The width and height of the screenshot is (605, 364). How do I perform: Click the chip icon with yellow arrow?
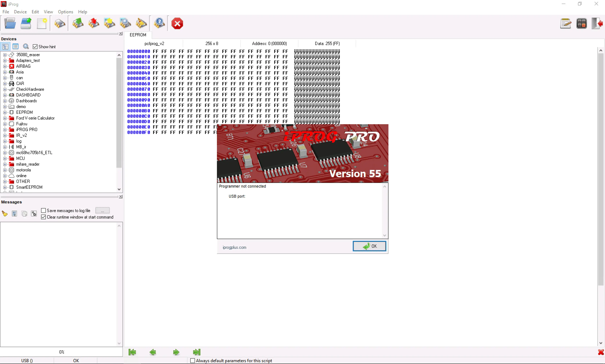[x=109, y=24]
